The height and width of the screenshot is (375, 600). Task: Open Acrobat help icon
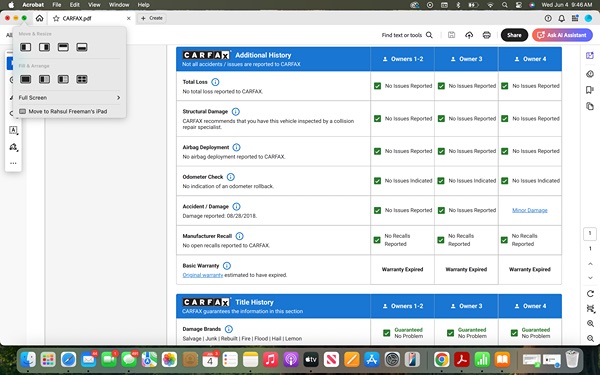pos(548,18)
